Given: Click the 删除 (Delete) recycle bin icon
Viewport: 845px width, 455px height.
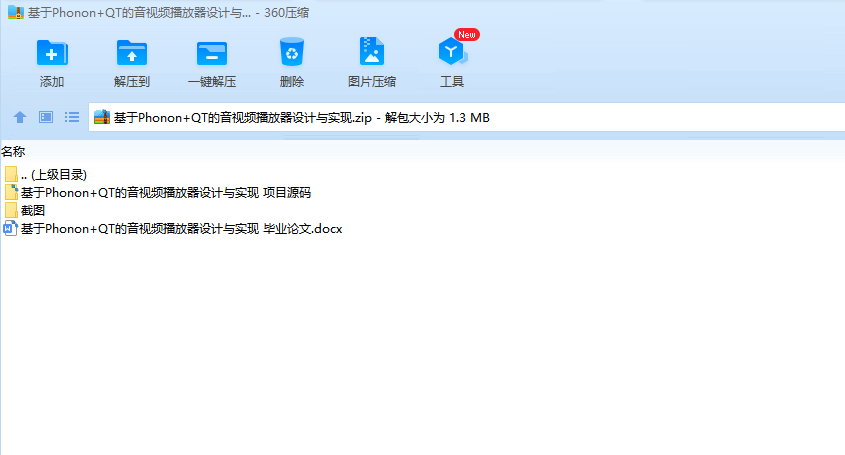Looking at the screenshot, I should 292,52.
